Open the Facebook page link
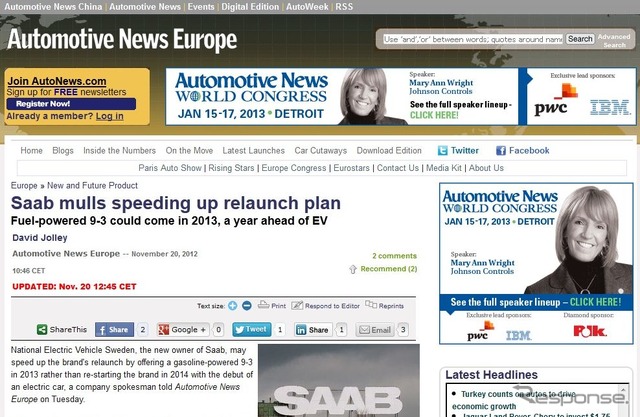Viewport: 640px width, 417px height. [522, 151]
